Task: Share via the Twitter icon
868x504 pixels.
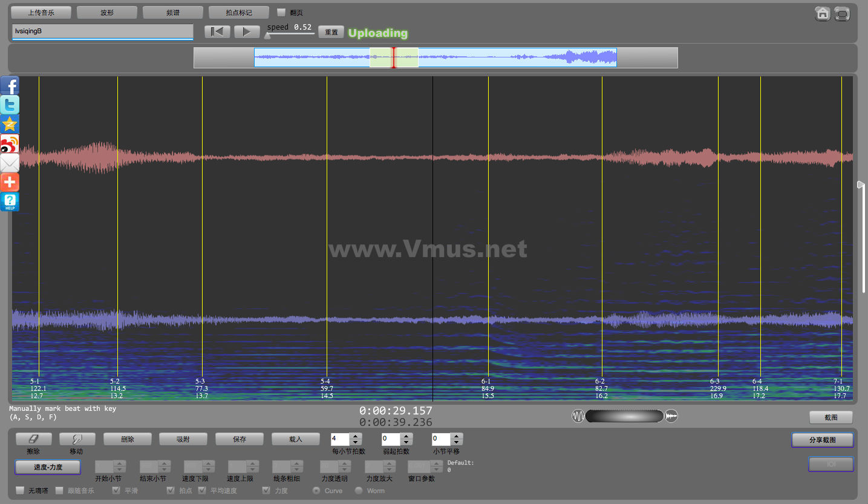Action: point(10,105)
